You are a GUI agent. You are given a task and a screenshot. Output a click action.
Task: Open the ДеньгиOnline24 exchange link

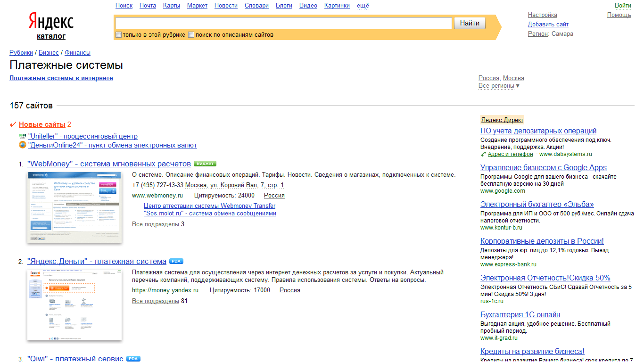(113, 145)
